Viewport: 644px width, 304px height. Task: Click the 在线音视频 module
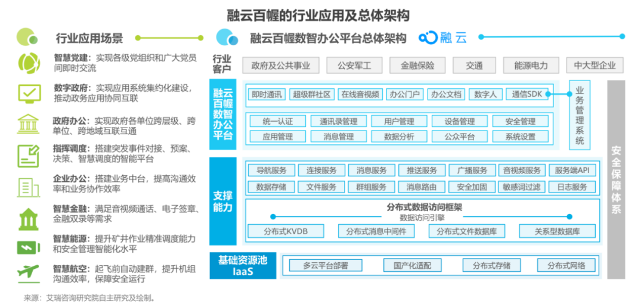coord(361,95)
